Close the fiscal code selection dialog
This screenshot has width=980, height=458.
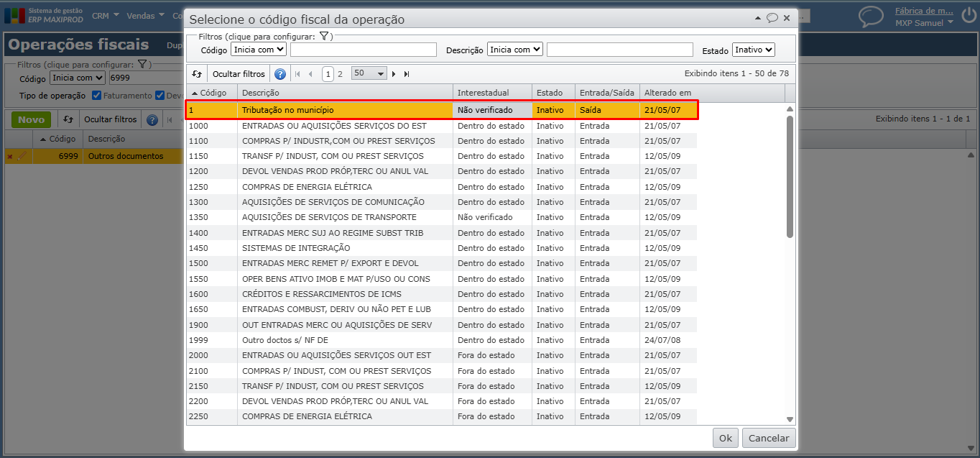(x=787, y=18)
